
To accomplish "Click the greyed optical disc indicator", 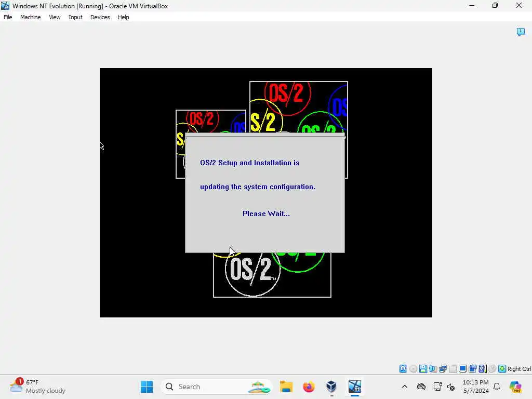I will point(413,368).
